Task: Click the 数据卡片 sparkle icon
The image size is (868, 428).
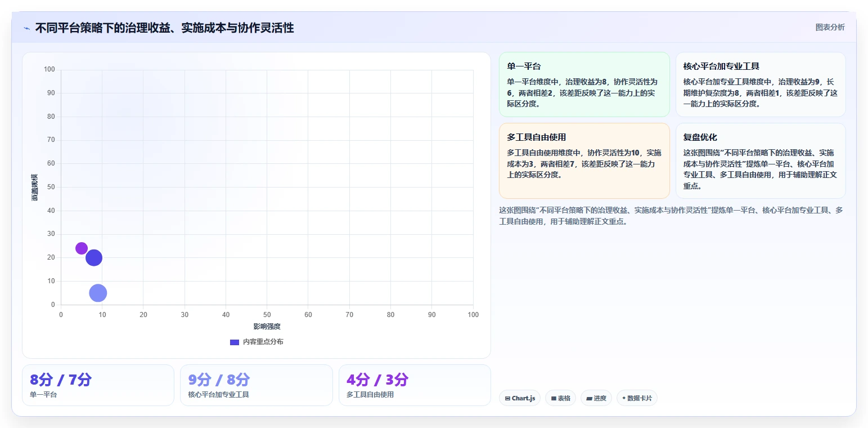Action: point(624,398)
